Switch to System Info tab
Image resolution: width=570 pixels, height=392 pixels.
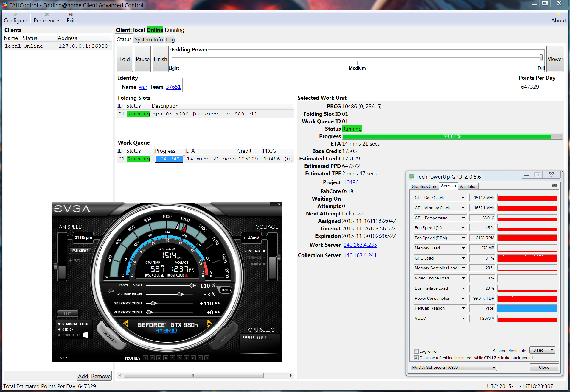pyautogui.click(x=149, y=39)
